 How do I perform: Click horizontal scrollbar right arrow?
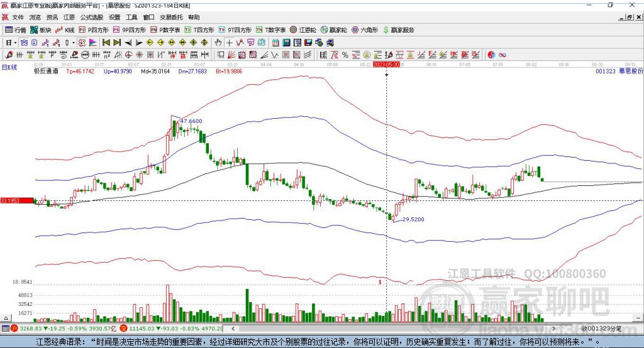click(553, 329)
